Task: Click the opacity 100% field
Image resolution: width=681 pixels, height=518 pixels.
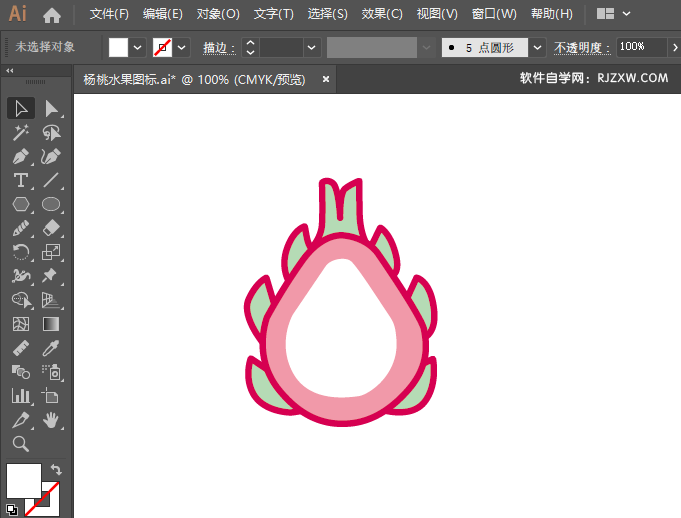Action: coord(641,47)
